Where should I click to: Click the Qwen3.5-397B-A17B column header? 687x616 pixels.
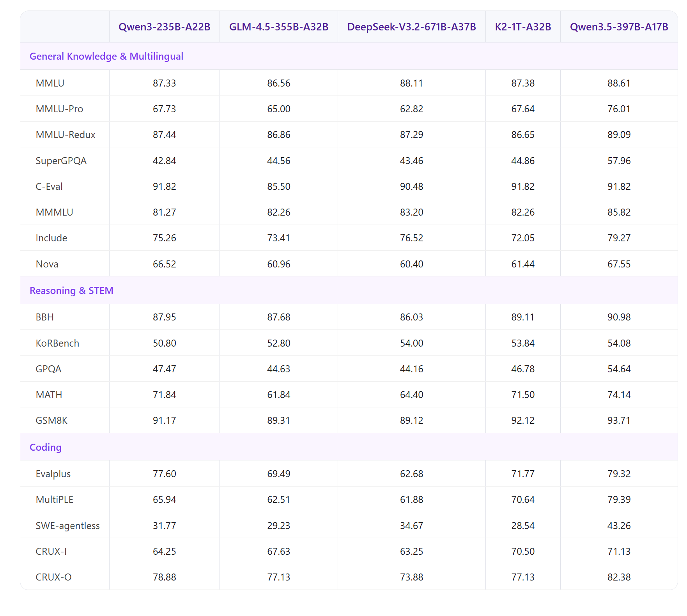[x=619, y=27]
